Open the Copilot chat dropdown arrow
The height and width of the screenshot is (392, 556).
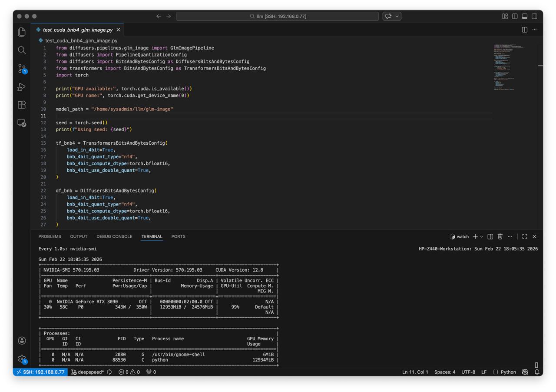[397, 16]
